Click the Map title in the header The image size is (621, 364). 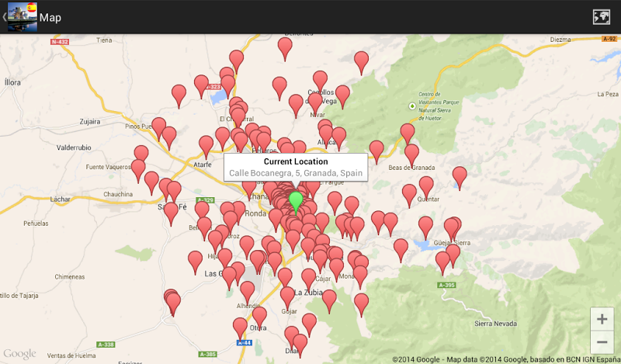point(50,17)
